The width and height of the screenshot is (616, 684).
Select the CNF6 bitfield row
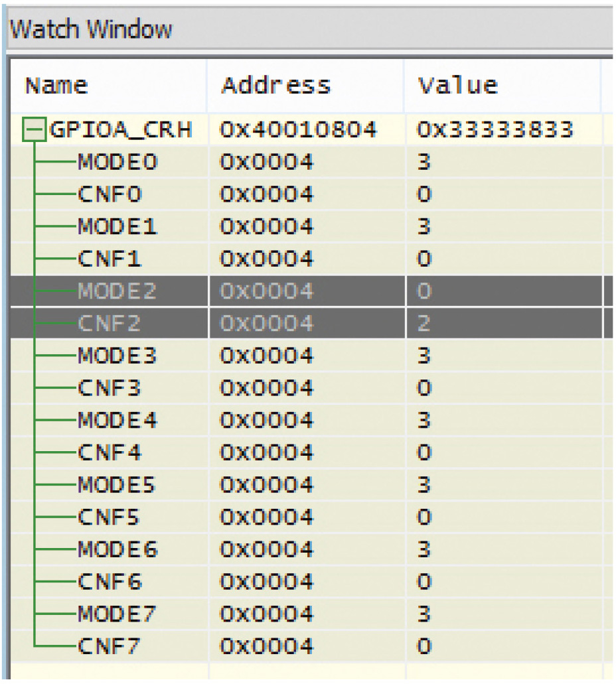311,581
